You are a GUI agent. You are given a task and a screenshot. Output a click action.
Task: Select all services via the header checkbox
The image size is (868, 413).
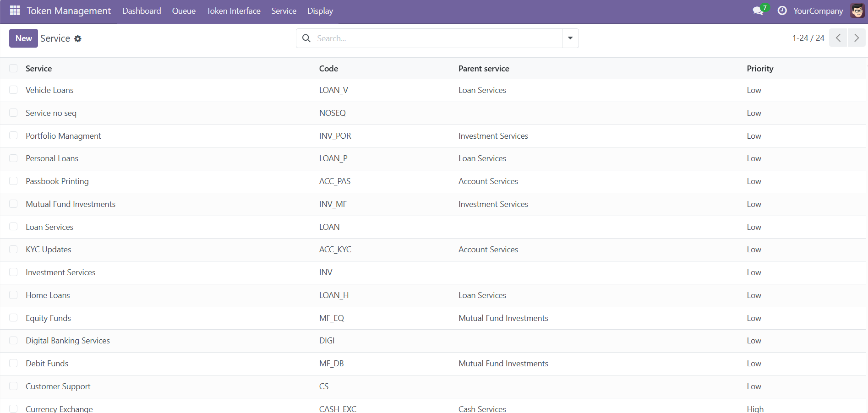pyautogui.click(x=13, y=68)
